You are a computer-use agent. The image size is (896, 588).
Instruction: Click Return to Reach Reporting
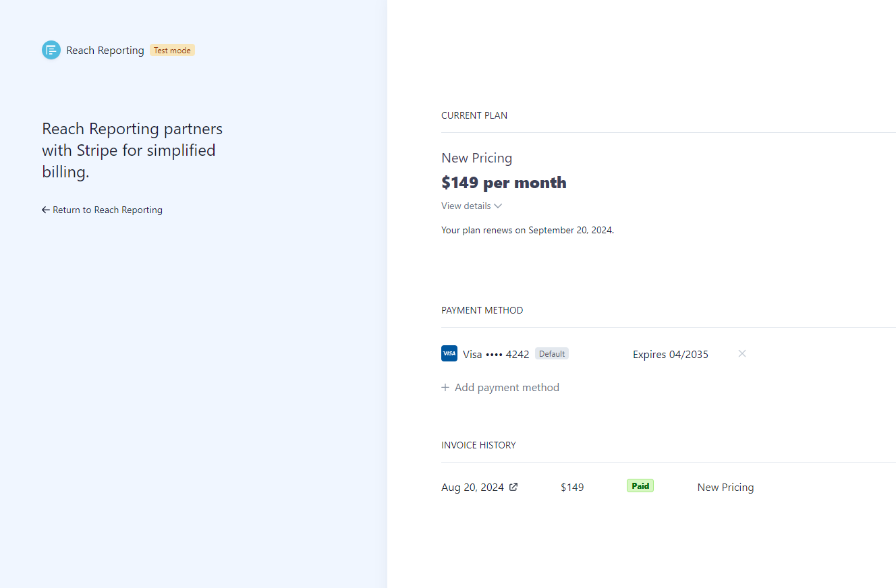107,210
